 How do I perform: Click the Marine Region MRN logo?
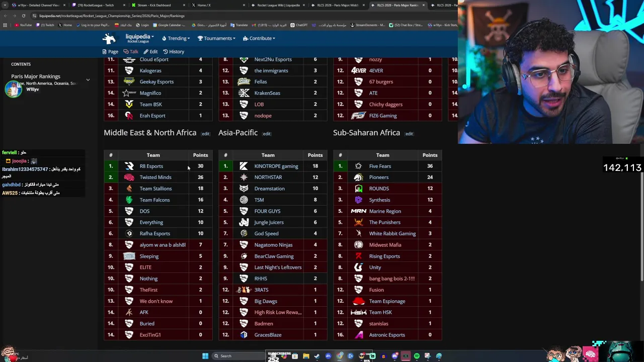(x=358, y=211)
